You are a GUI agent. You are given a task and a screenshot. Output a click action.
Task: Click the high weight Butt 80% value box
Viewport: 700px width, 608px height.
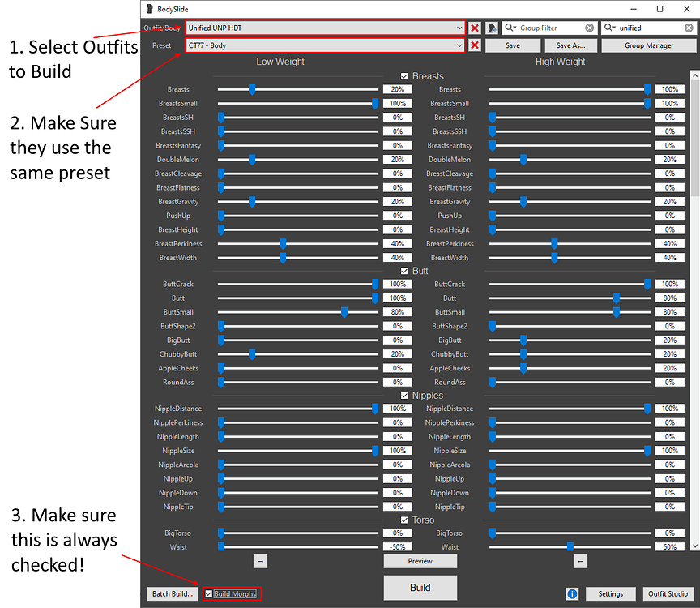click(670, 298)
